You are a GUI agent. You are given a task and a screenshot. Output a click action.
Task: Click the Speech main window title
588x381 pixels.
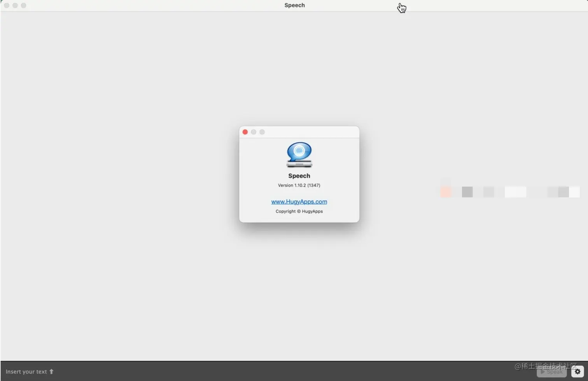(x=294, y=5)
